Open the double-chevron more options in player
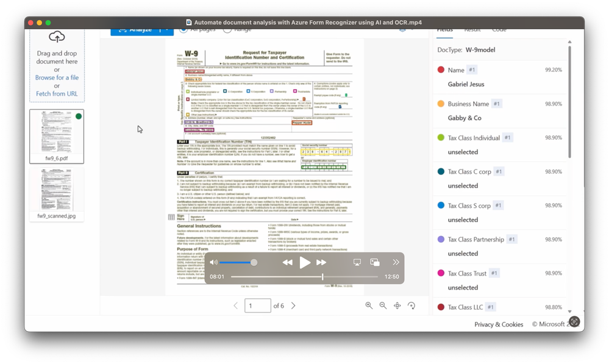The image size is (609, 364). tap(396, 263)
